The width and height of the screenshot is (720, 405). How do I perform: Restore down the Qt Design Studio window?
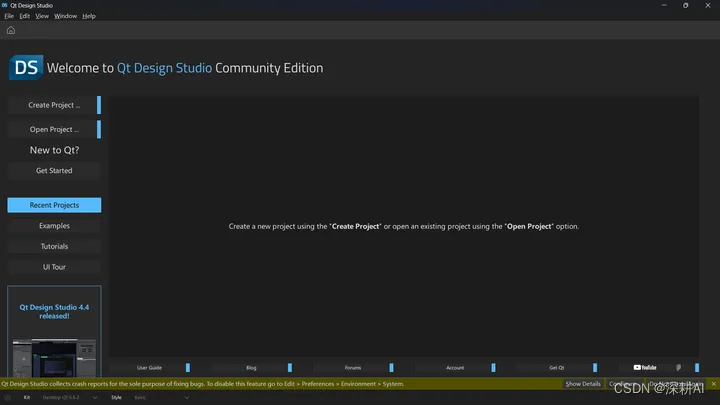[x=686, y=6]
